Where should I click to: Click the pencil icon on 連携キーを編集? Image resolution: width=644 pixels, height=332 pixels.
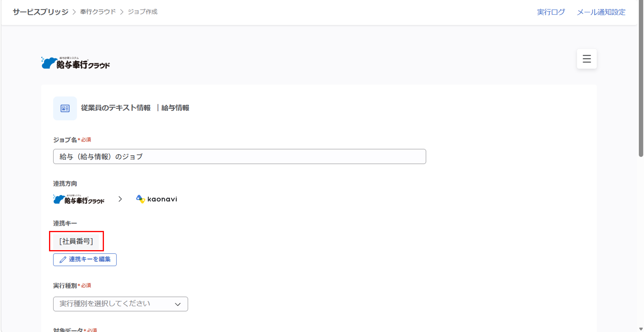[x=63, y=260]
